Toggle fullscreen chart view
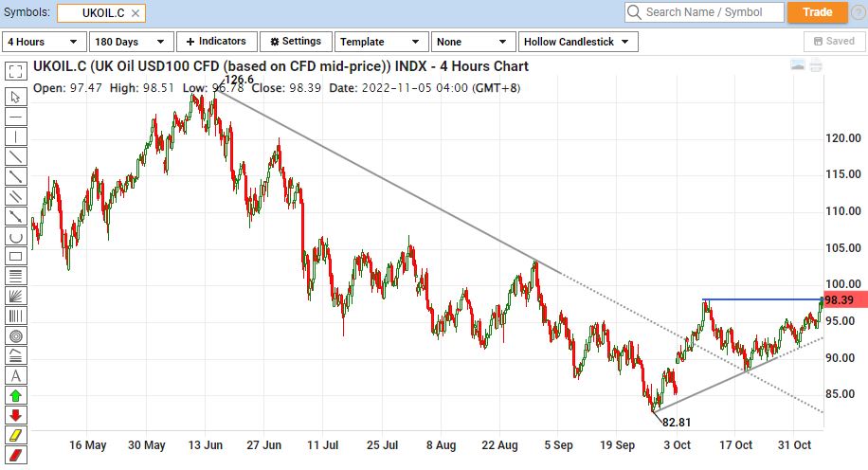The image size is (868, 470). pyautogui.click(x=15, y=71)
